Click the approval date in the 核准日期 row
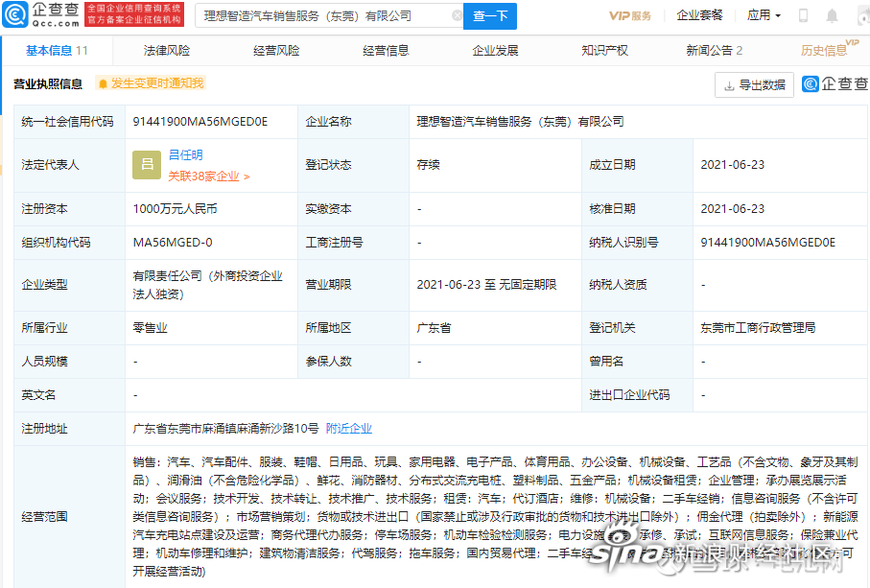This screenshot has height=588, width=870. coord(733,208)
